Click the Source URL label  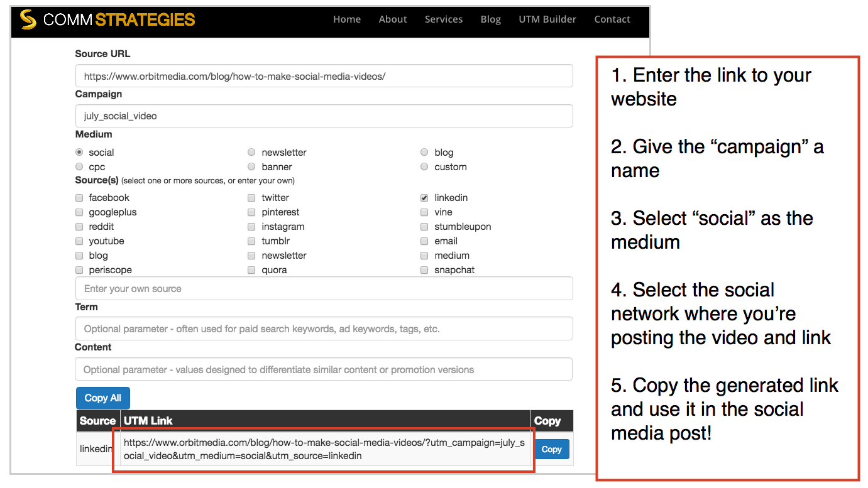102,54
